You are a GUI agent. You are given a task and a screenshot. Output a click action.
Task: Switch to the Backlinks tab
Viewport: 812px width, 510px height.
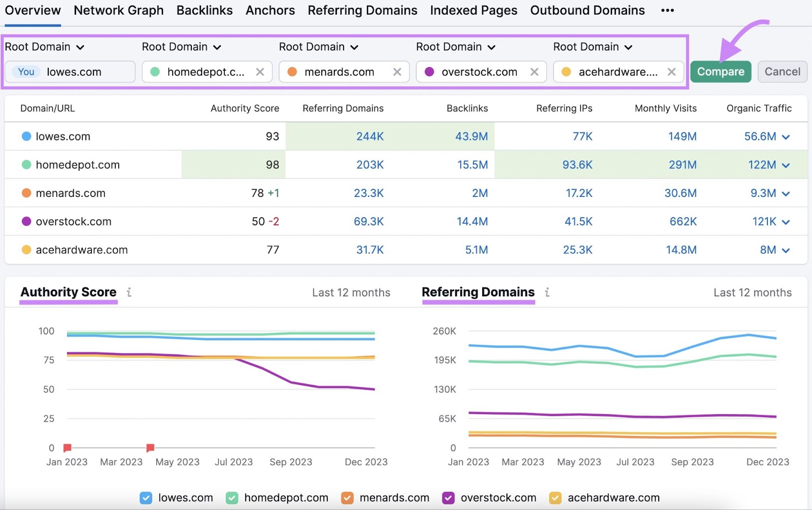coord(205,10)
